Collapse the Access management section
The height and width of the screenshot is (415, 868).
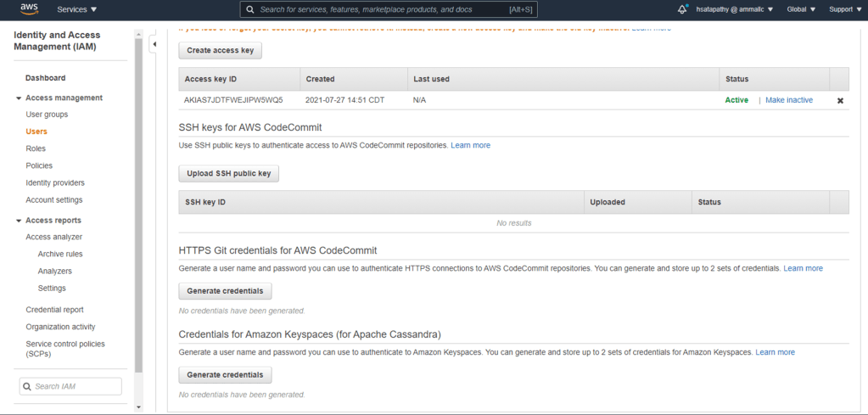pos(19,98)
